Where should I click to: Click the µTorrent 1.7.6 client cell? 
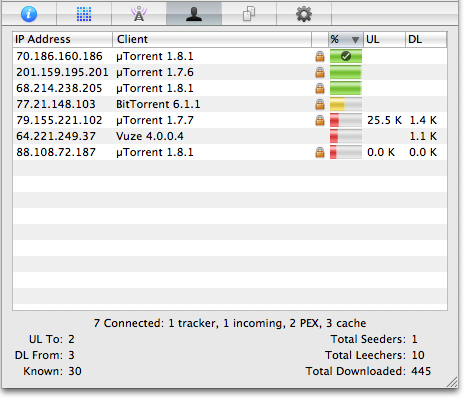coord(155,72)
